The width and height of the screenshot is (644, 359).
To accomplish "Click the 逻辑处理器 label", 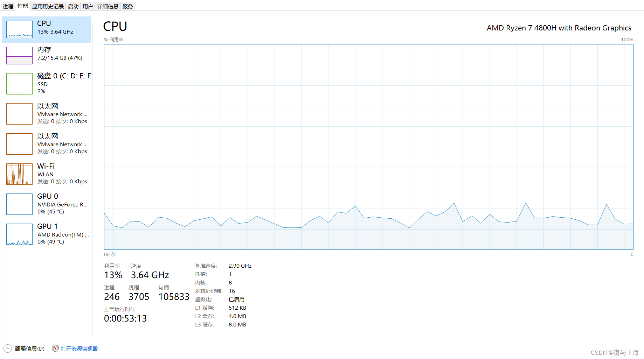I will 209,291.
